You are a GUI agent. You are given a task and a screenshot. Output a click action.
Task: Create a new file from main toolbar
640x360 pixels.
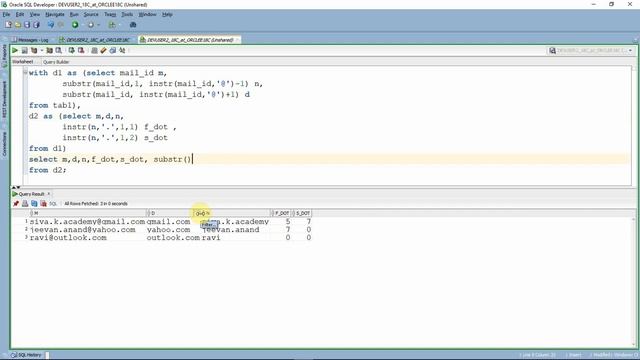pos(9,25)
